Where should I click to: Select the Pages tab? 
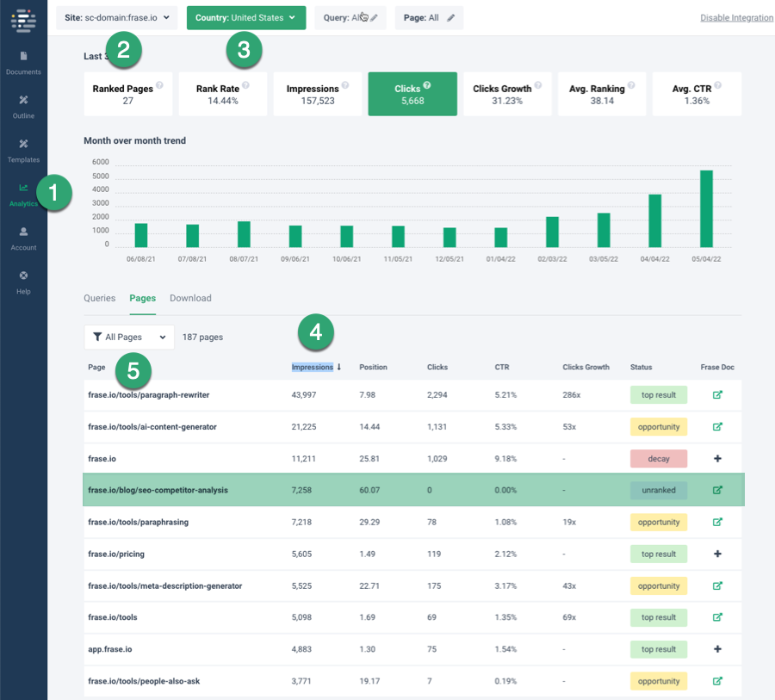[142, 298]
